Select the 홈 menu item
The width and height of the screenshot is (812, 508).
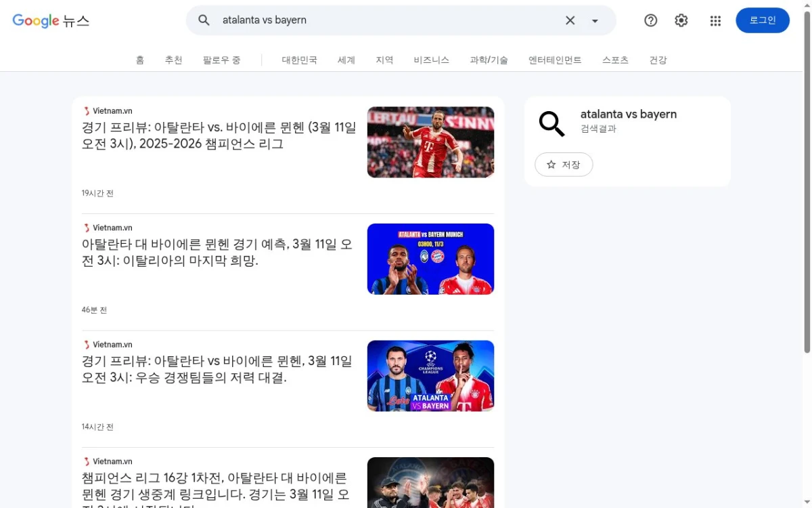[x=139, y=60]
